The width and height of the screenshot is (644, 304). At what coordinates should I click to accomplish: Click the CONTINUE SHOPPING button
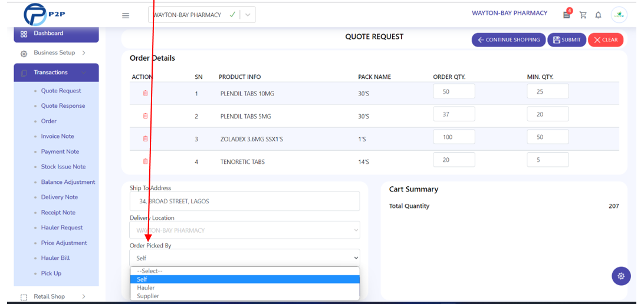(509, 40)
